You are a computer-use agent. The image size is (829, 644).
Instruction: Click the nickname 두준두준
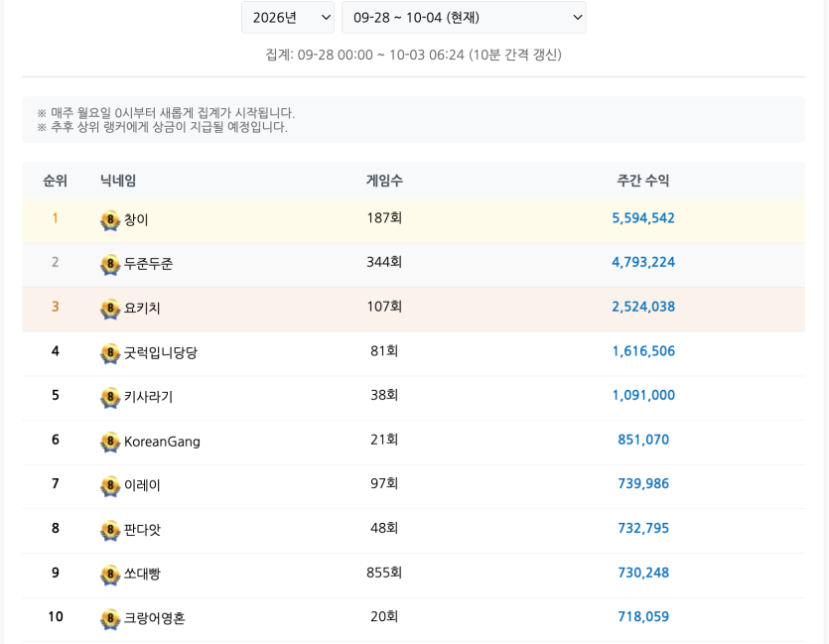pos(148,264)
